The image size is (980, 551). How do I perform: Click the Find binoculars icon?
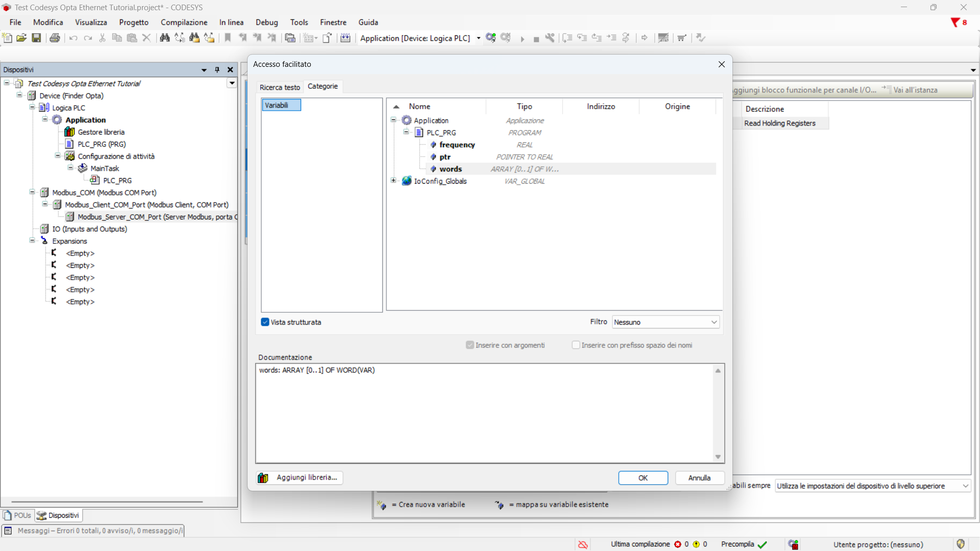click(x=164, y=38)
